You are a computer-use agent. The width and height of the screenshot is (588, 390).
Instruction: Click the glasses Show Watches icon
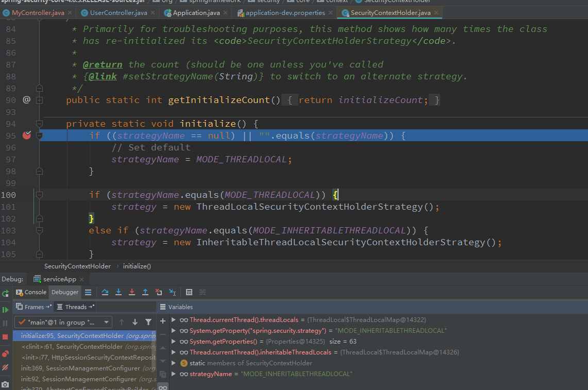(x=163, y=387)
